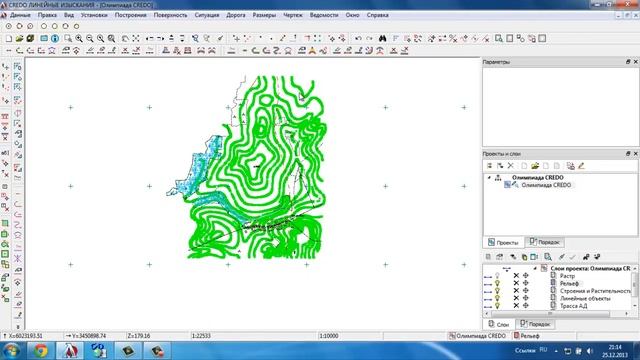The height and width of the screenshot is (360, 640).
Task: Toggle the lightbulb visibility for Рельеф layer
Action: point(497,283)
